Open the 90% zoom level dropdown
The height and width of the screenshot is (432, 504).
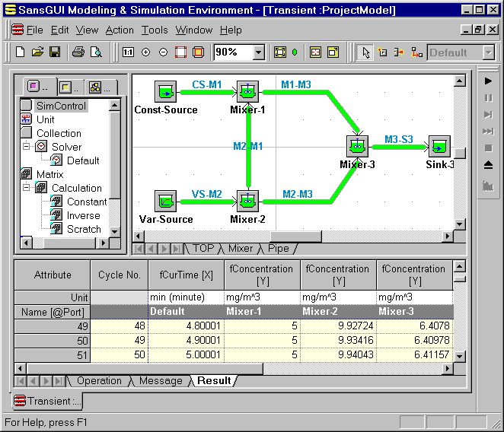(258, 52)
